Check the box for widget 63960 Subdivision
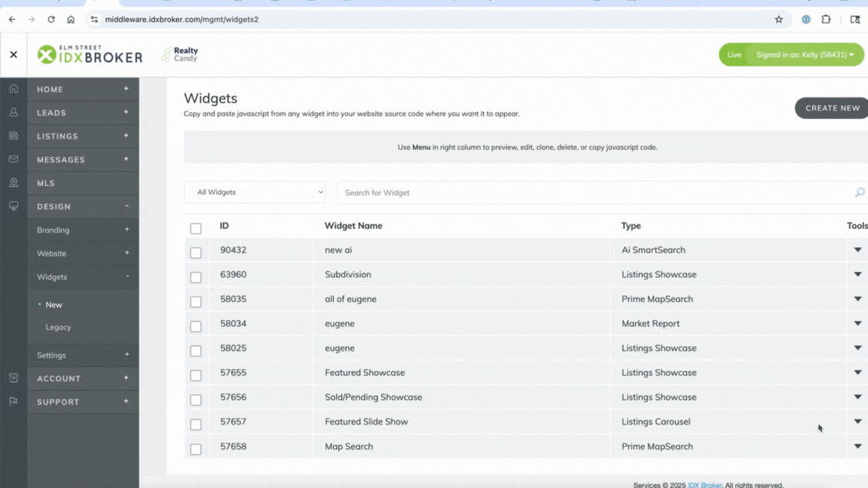This screenshot has width=868, height=488. pyautogui.click(x=196, y=277)
